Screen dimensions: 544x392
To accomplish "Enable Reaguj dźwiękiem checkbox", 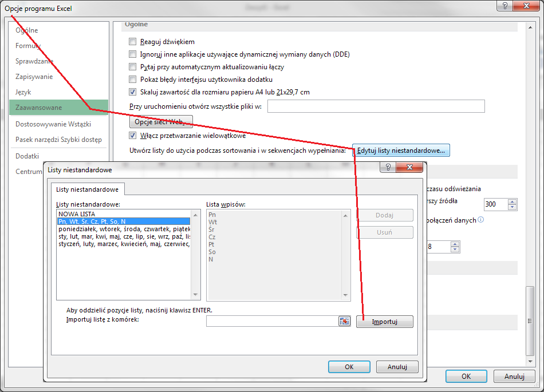I will [x=132, y=42].
